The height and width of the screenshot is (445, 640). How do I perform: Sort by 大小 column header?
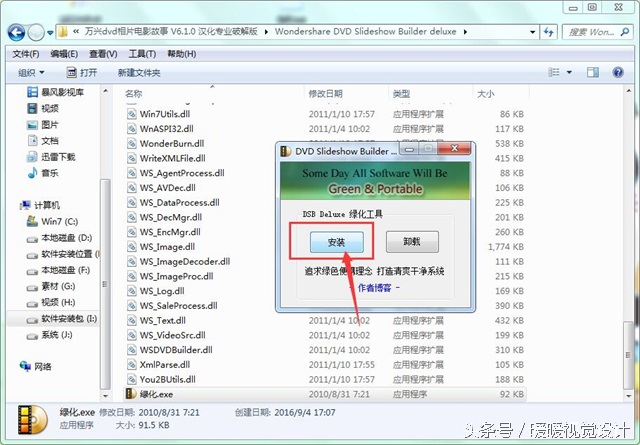[486, 94]
